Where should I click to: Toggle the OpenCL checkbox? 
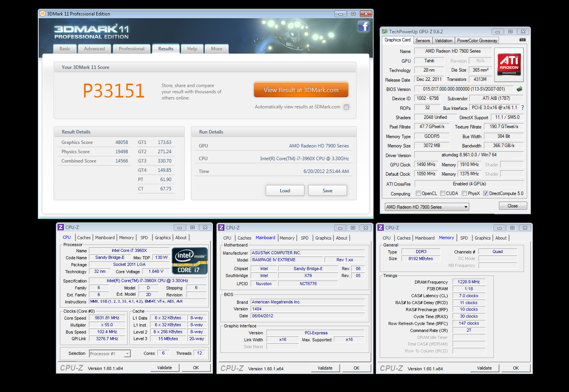418,193
